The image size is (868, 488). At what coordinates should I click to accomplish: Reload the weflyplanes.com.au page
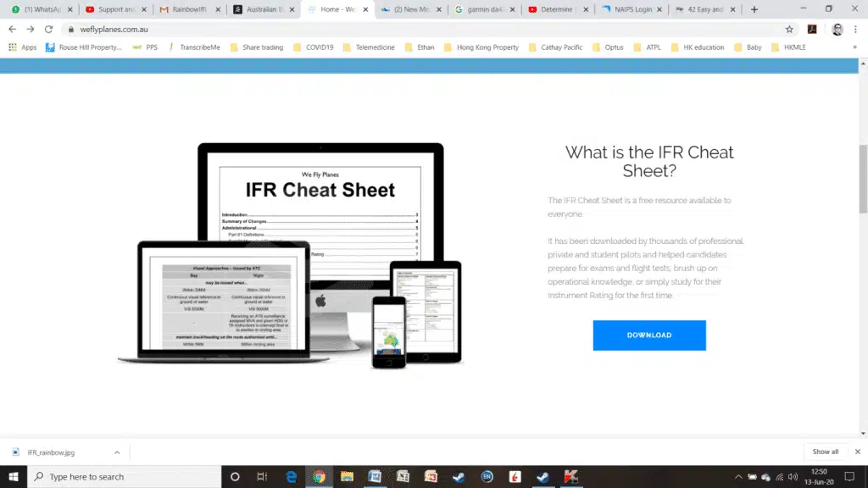tap(48, 27)
